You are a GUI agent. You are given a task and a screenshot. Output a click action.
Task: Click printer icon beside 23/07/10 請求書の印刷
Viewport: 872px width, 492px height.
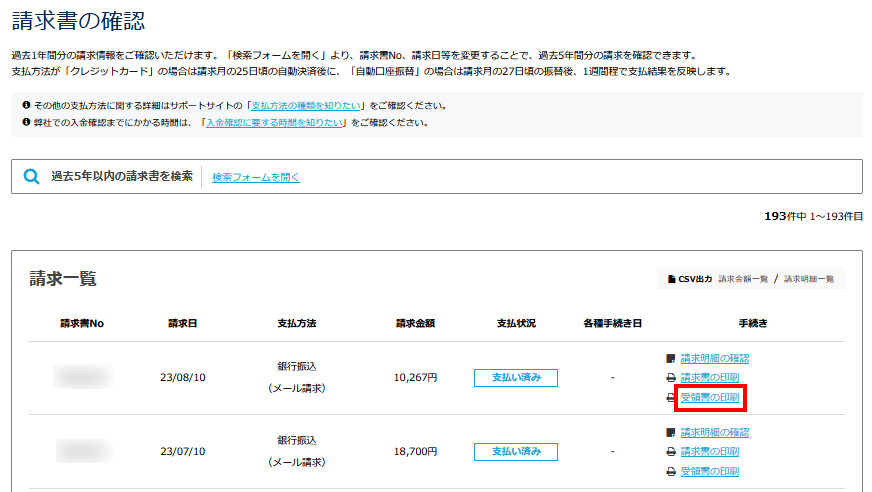pos(671,452)
